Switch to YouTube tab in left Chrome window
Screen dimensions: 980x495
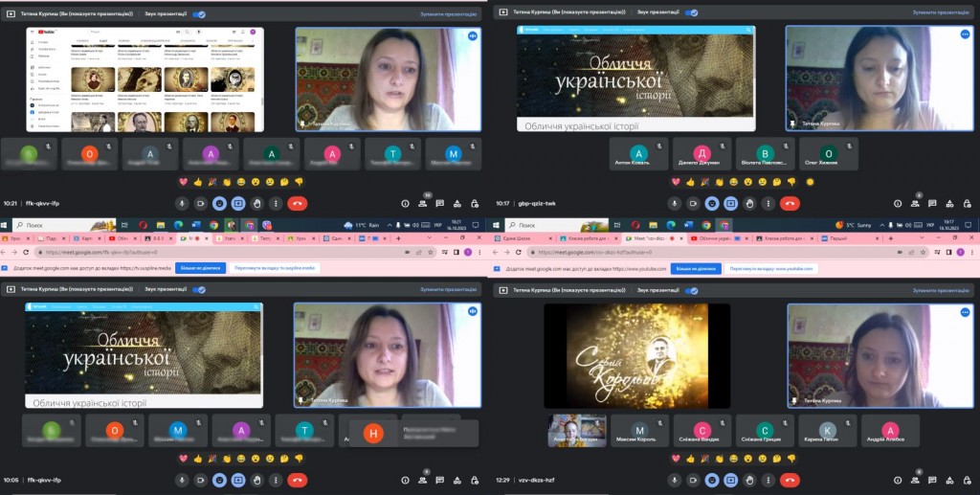click(x=122, y=238)
